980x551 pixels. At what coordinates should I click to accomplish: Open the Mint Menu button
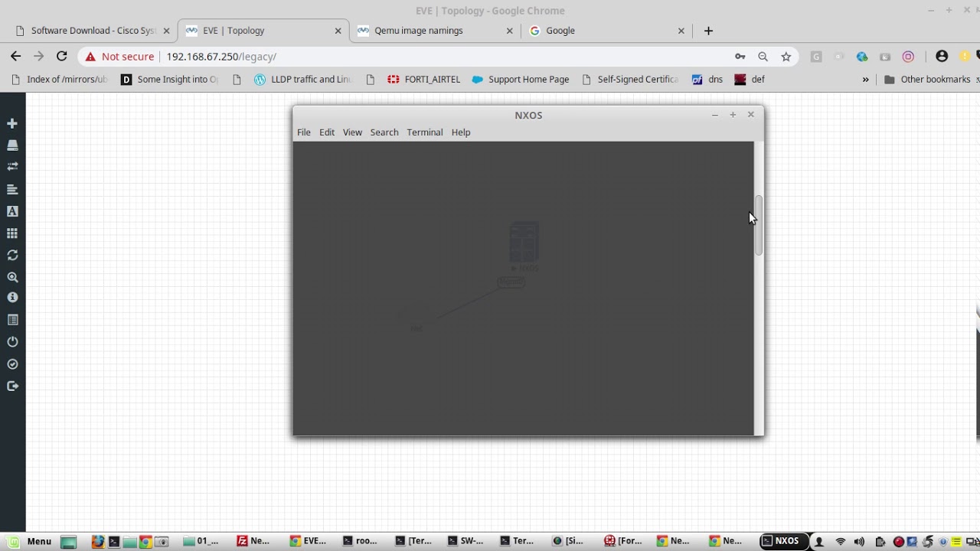coord(30,541)
